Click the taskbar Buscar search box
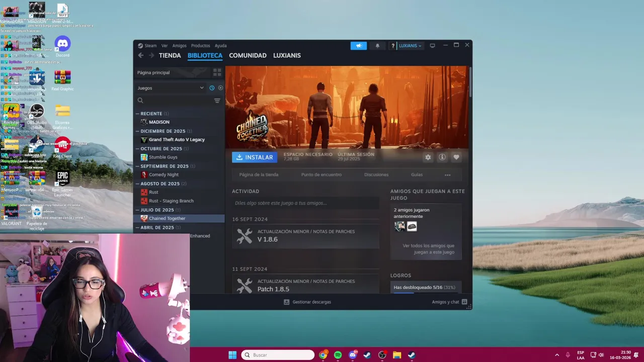The height and width of the screenshot is (362, 644). click(x=278, y=355)
